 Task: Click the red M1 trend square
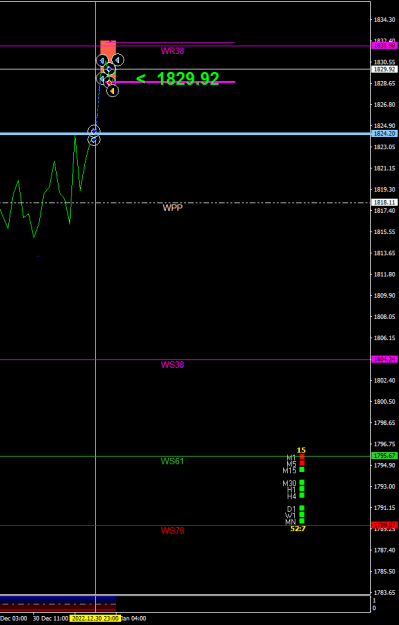302,457
